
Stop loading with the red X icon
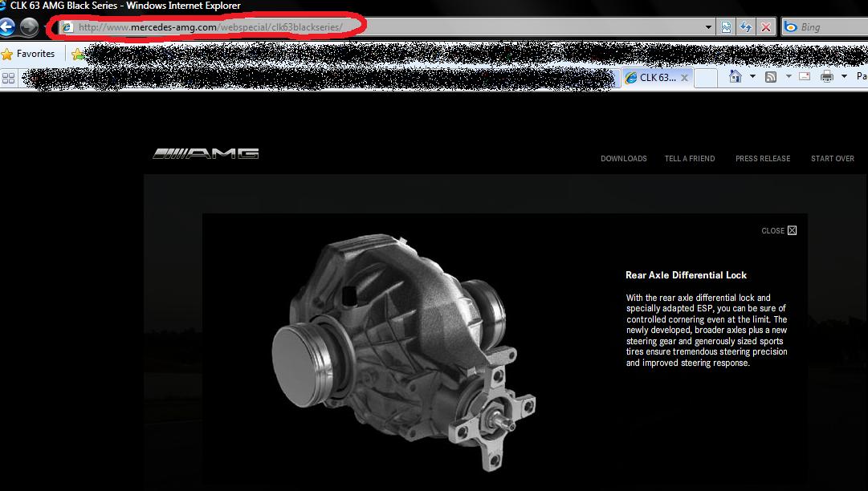[x=765, y=27]
